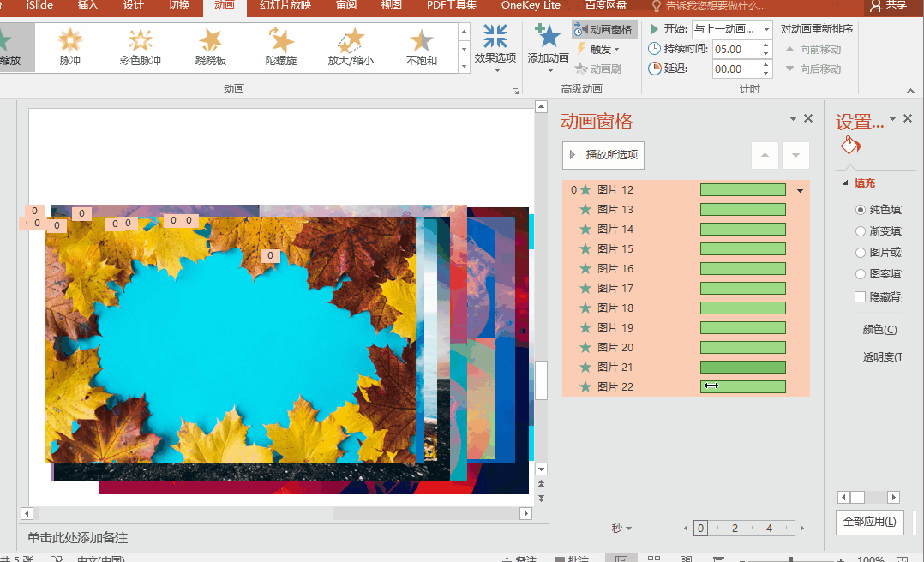Open animation group dialog launcher
Screen dimensions: 924x562
click(x=516, y=91)
